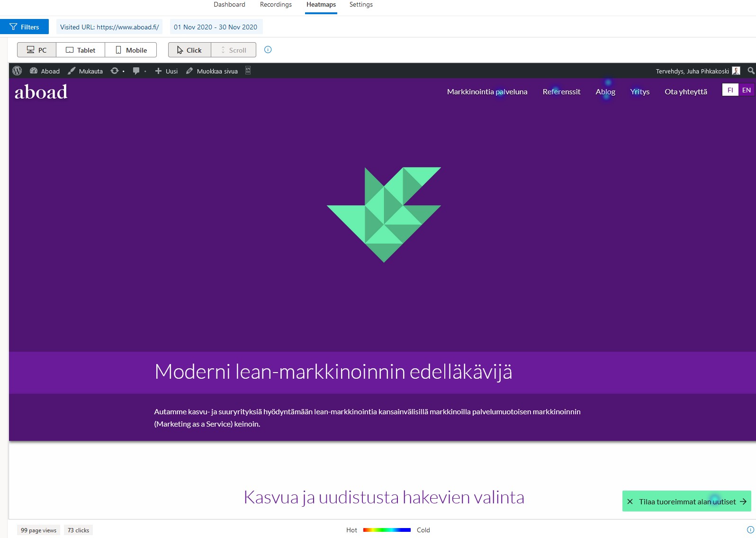Viewport: 756px width, 538px height.
Task: Close the newsletter banner with X
Action: pyautogui.click(x=630, y=502)
